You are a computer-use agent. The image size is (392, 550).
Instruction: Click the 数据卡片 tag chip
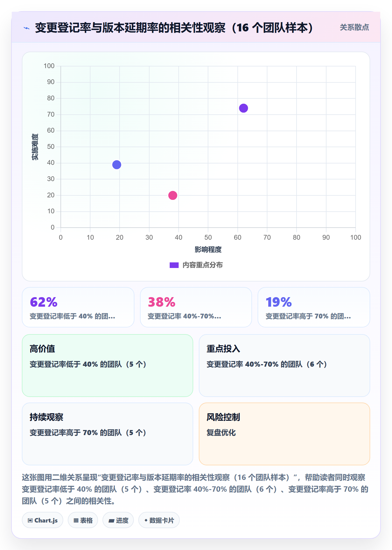(159, 520)
